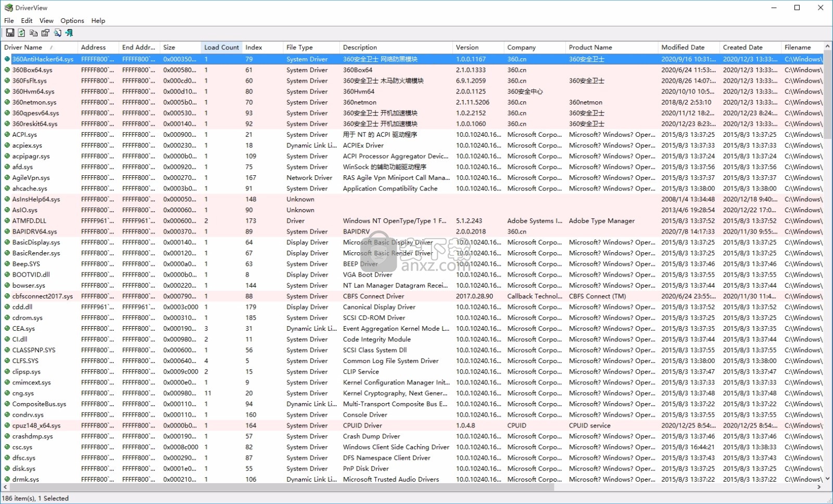Click green status icon for afd.sys
The width and height of the screenshot is (833, 504).
(x=7, y=167)
